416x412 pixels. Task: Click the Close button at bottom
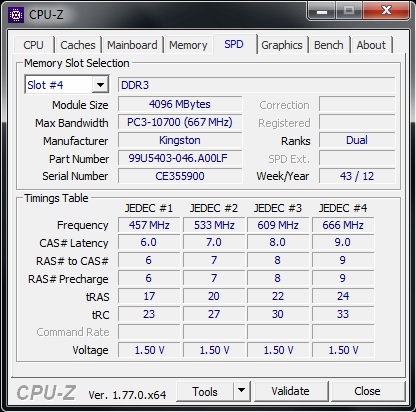click(367, 391)
